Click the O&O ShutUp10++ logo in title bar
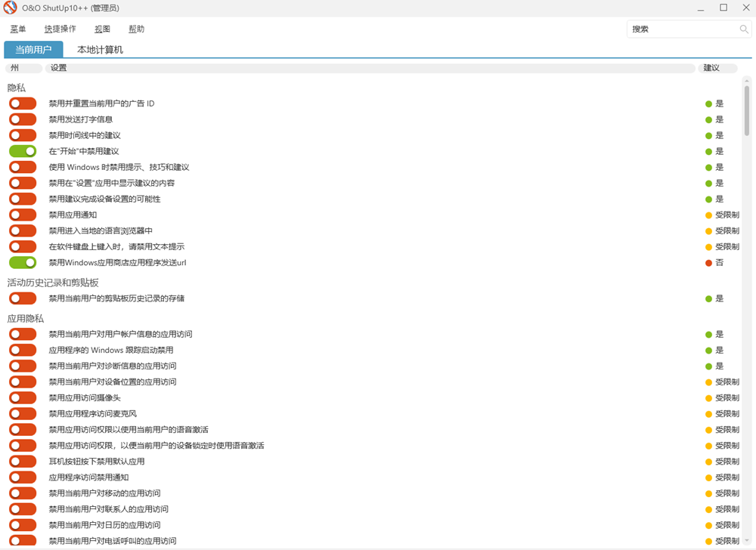The height and width of the screenshot is (550, 756). 11,8
